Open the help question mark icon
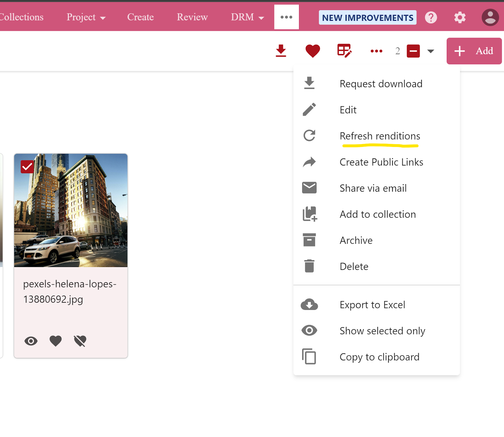 tap(431, 17)
